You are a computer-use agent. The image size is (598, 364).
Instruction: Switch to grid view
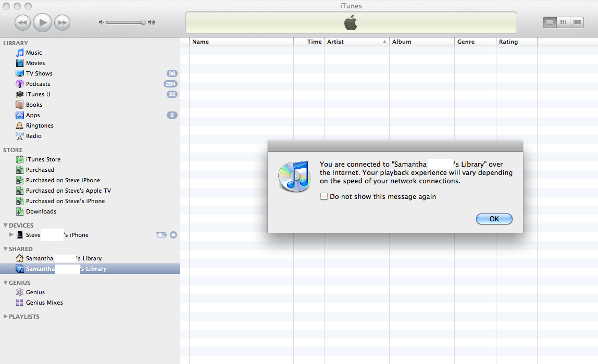click(x=563, y=22)
